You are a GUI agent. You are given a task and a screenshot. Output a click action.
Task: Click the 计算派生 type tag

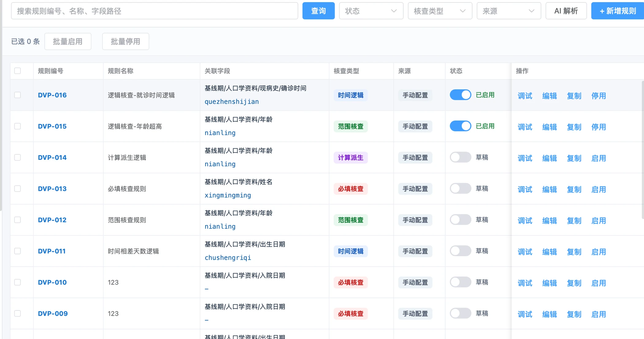click(x=351, y=158)
